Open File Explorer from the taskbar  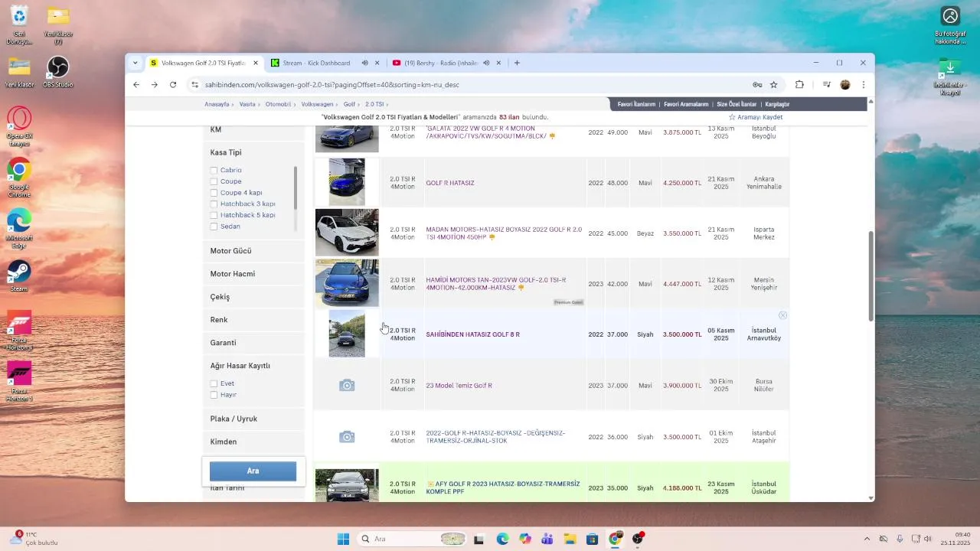(x=570, y=539)
